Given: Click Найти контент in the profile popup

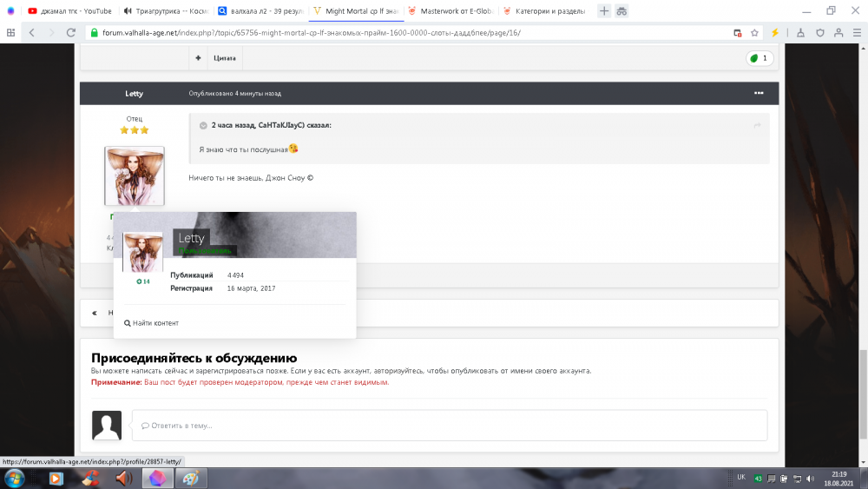Looking at the screenshot, I should point(152,323).
